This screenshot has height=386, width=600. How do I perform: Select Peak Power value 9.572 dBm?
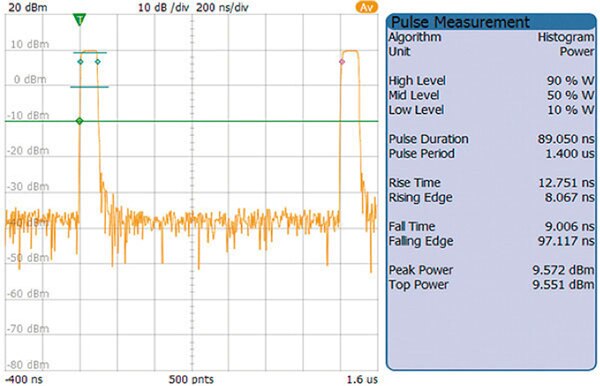click(564, 270)
